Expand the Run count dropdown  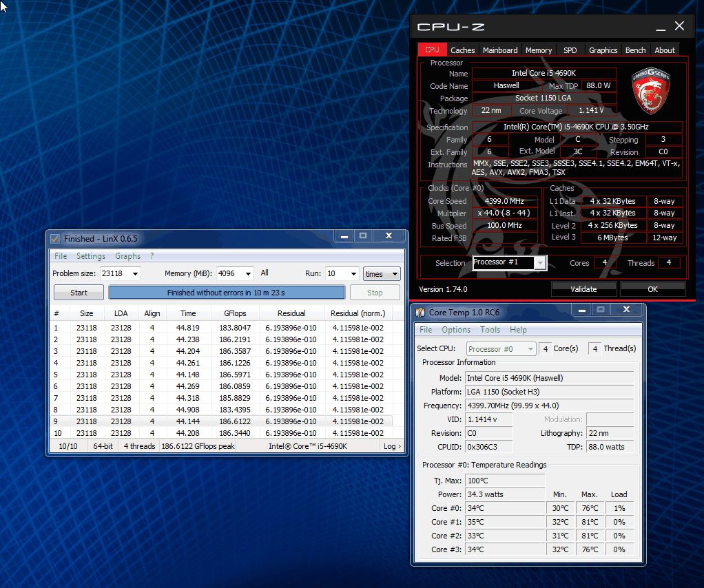point(354,273)
